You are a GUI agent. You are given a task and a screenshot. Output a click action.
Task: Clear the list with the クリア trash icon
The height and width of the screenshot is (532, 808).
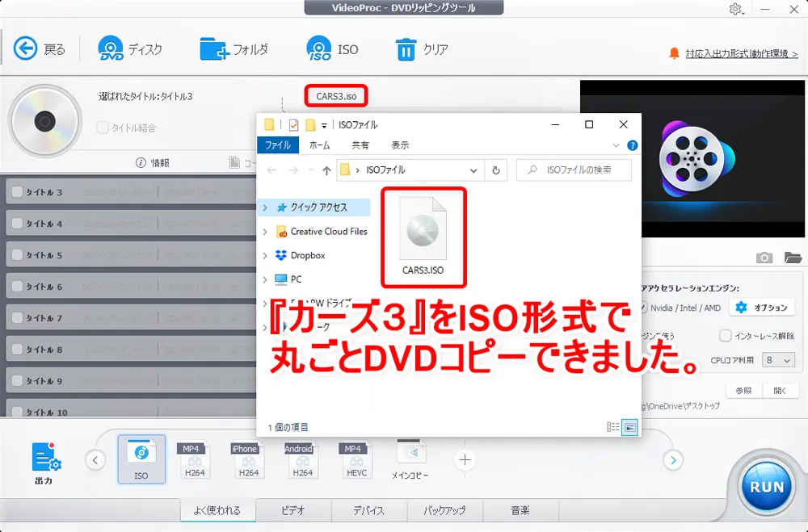point(406,49)
